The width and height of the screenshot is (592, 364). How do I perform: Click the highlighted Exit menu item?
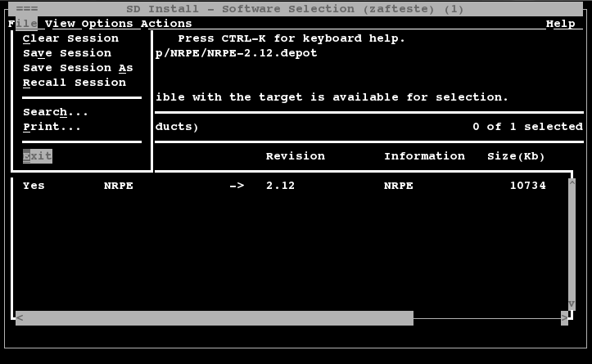[38, 156]
